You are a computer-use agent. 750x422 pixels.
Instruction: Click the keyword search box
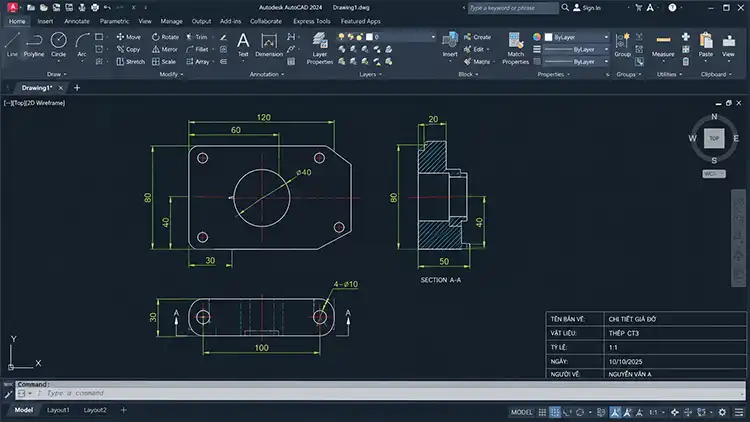pos(512,8)
